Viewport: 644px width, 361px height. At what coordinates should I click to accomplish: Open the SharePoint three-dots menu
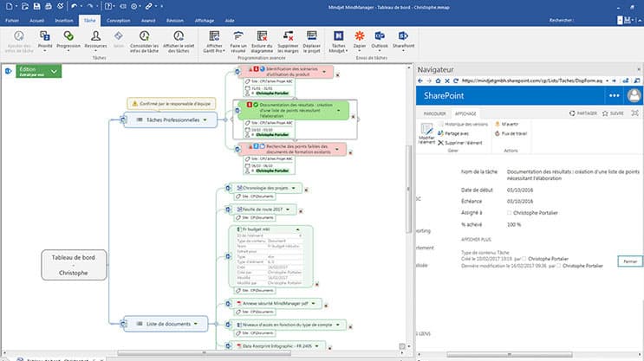coord(614,95)
